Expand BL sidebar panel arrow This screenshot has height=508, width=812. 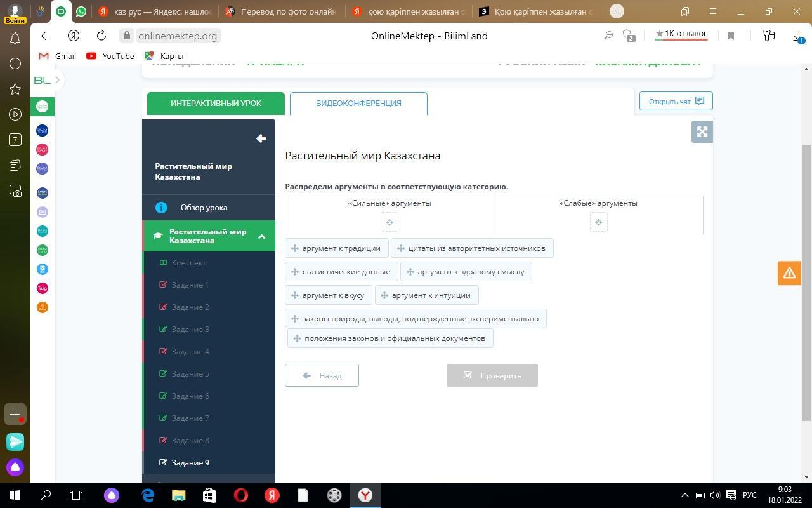[x=57, y=80]
